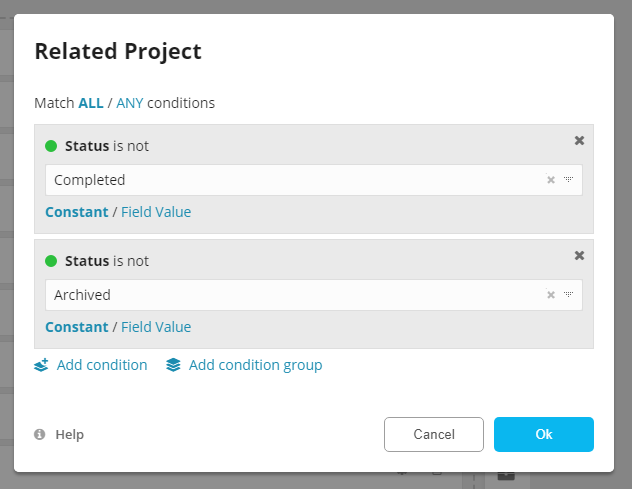
Task: Click the Help info icon
Action: pos(40,435)
